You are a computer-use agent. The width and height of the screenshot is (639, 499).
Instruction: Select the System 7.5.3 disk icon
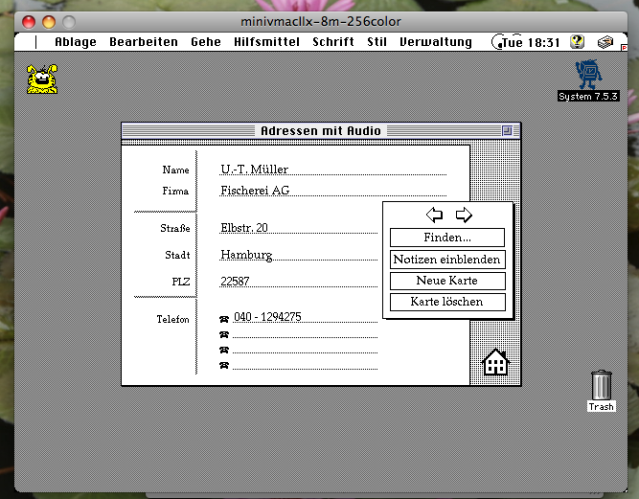click(588, 81)
